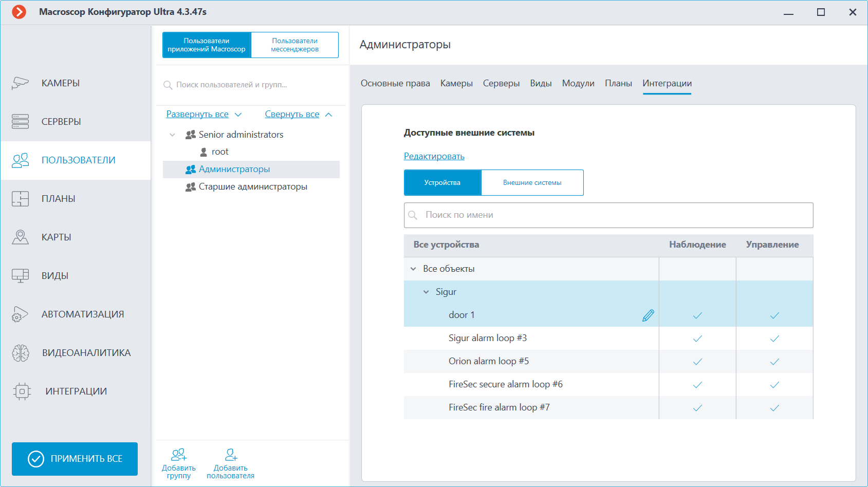This screenshot has width=868, height=487.
Task: Click the group icon of Senior administrators
Action: [191, 135]
